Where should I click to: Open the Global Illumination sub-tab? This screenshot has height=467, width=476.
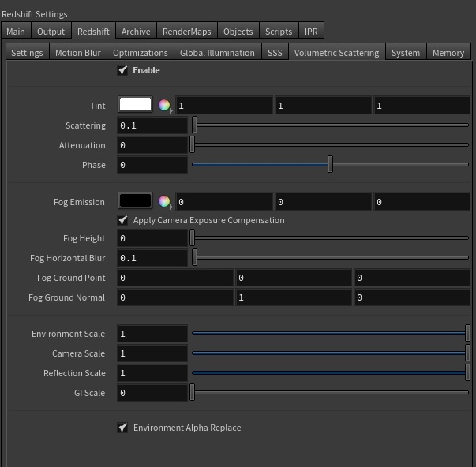coord(217,53)
